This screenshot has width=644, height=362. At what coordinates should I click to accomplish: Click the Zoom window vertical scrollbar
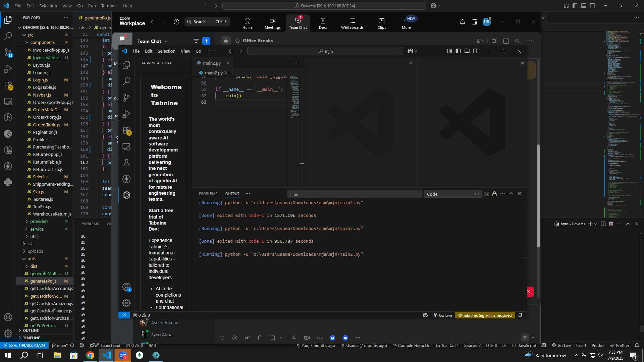coord(538,196)
